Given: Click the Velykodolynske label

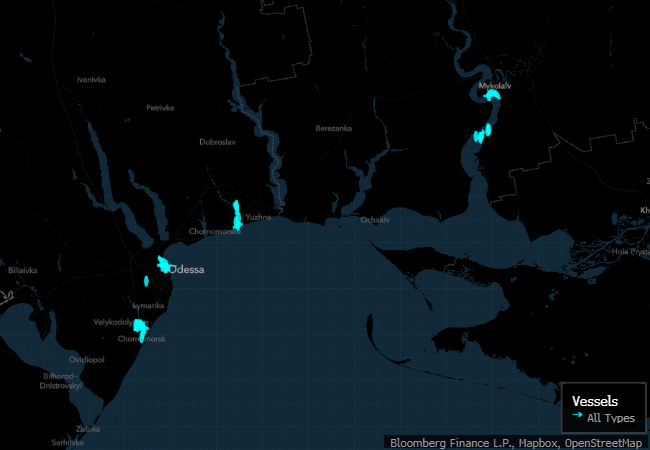Looking at the screenshot, I should pos(121,322).
